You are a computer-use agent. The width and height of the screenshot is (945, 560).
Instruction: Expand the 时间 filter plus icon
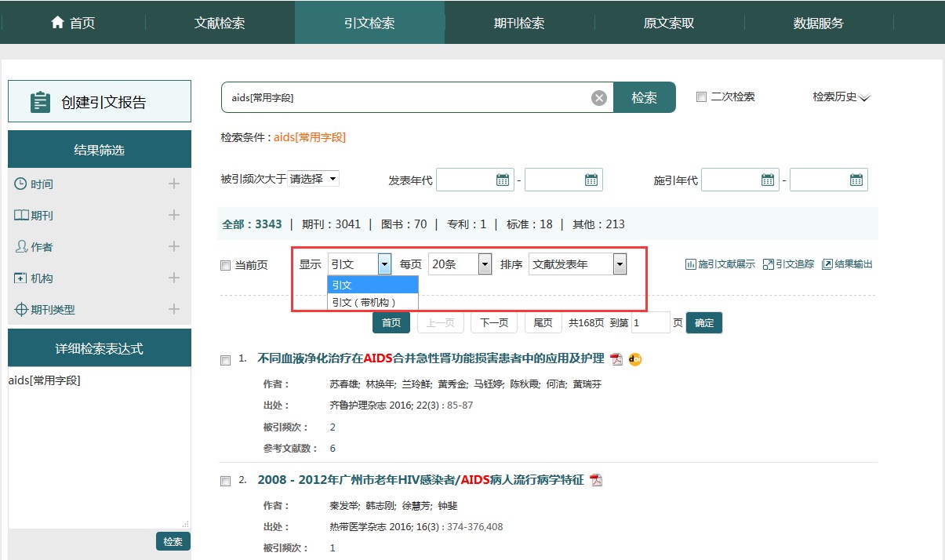point(174,184)
